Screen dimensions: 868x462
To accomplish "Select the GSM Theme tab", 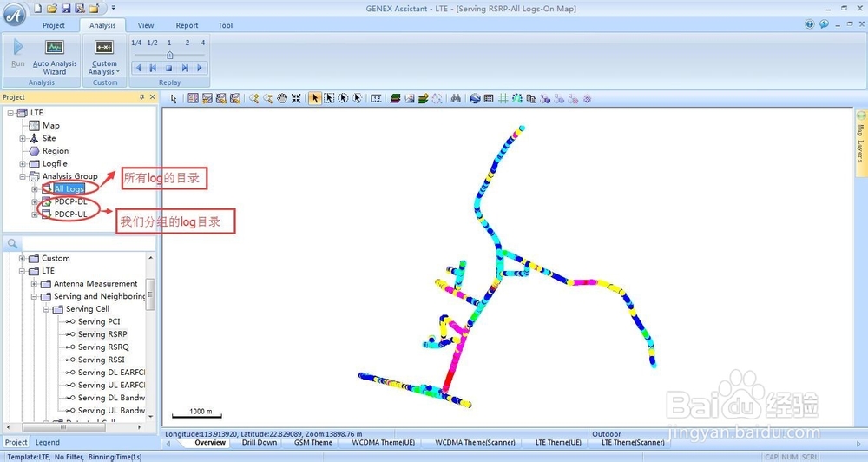I will pos(312,443).
